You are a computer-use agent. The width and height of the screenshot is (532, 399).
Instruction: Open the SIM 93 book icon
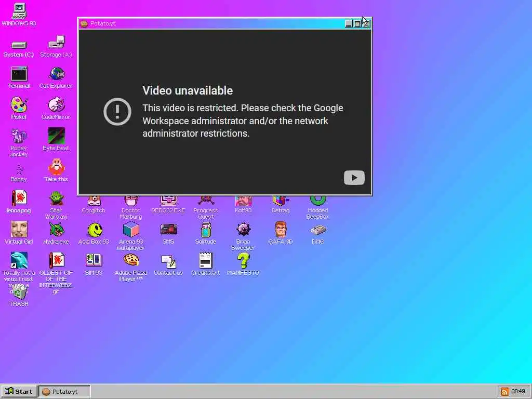(x=94, y=260)
